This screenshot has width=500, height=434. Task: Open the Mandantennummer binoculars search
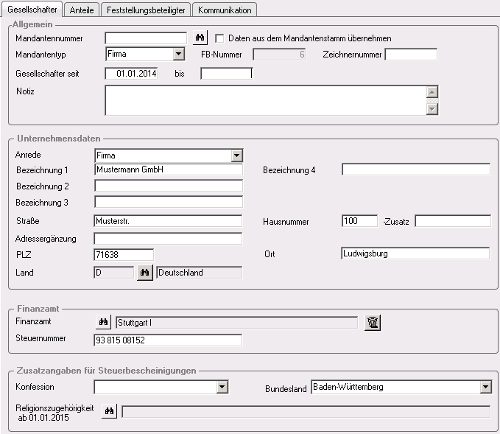point(200,38)
